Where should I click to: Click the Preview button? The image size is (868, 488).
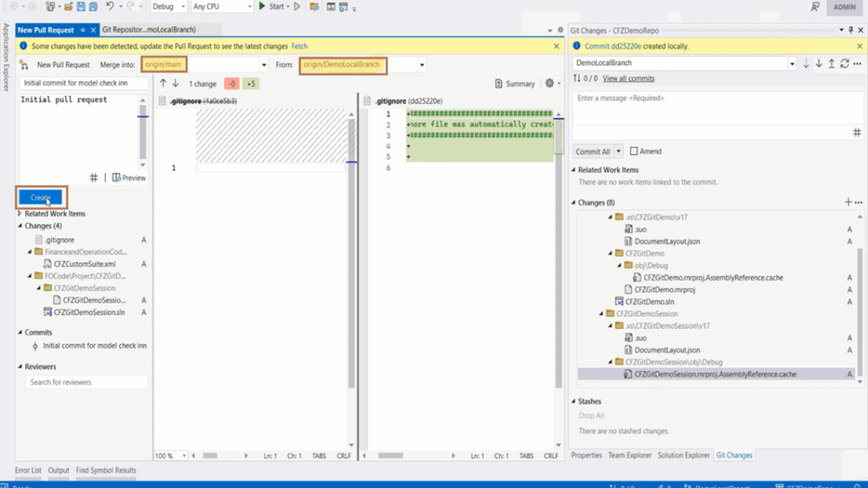tap(129, 178)
